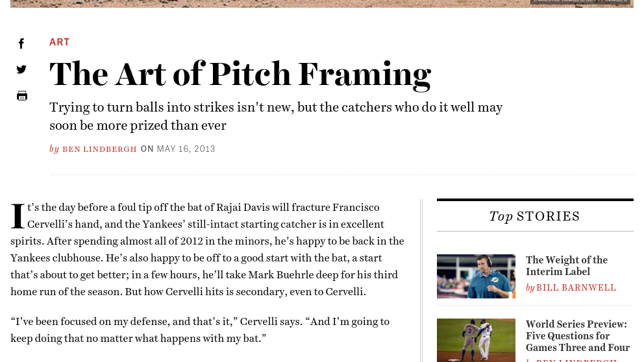The height and width of the screenshot is (362, 644).
Task: Click the print article icon
Action: click(22, 95)
